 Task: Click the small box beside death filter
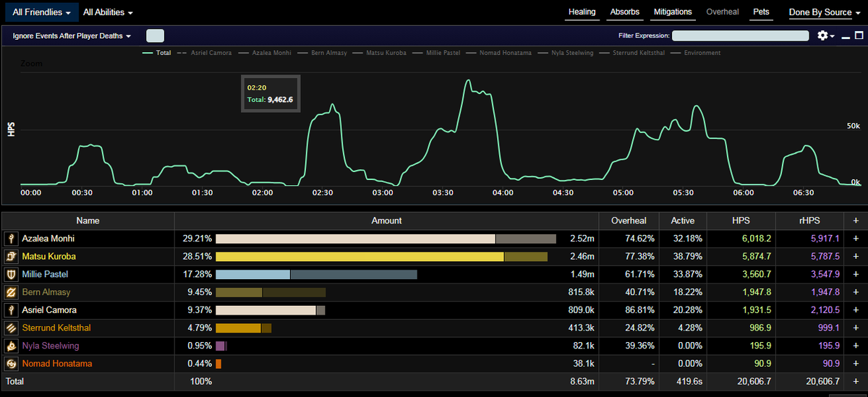pyautogui.click(x=155, y=35)
